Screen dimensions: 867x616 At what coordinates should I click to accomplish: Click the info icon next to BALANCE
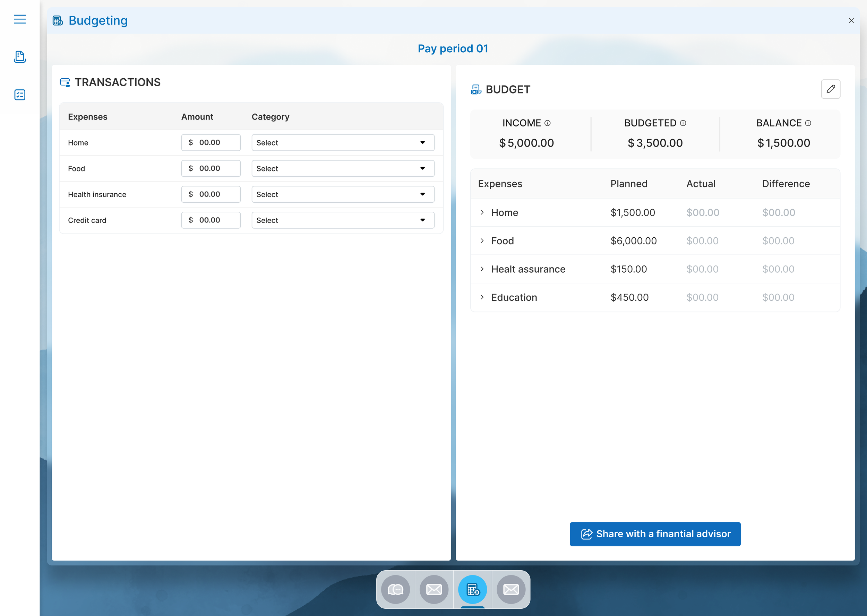click(x=808, y=123)
